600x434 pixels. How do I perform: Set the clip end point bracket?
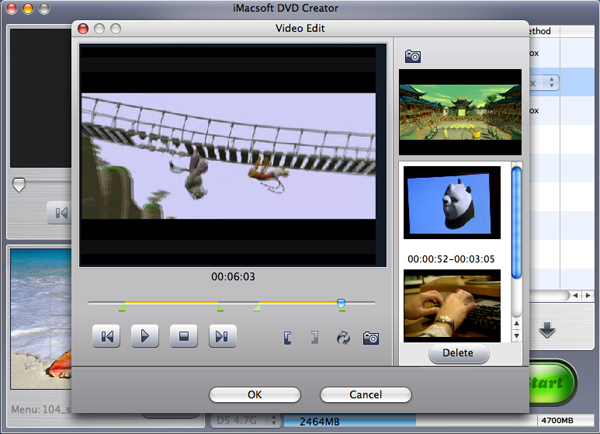click(x=314, y=337)
